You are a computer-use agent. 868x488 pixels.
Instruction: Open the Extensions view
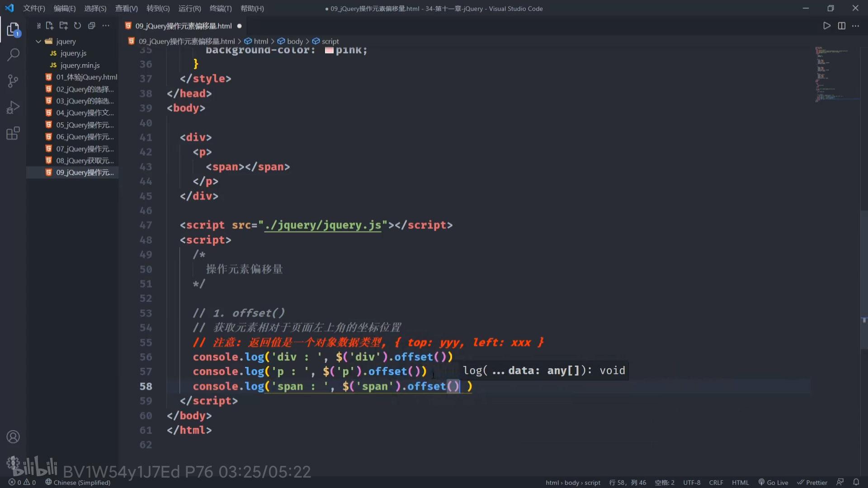(x=13, y=133)
